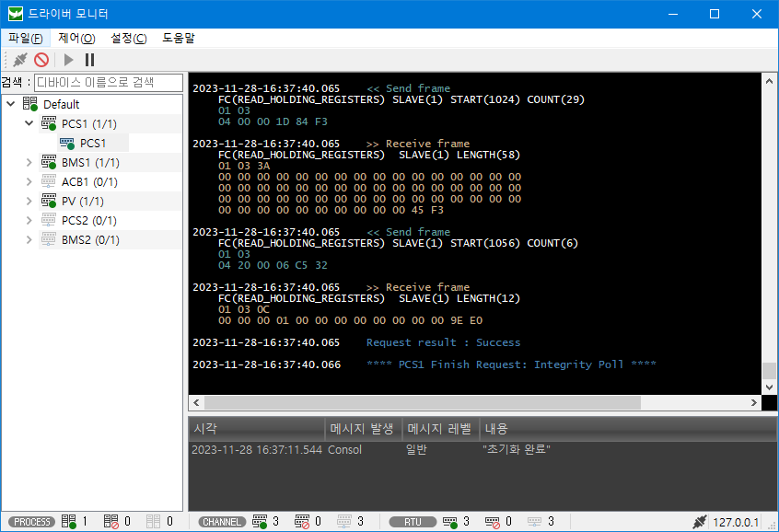Select the PCS1 (1/1) tree item
Screen dimensions: 779x532
89,123
